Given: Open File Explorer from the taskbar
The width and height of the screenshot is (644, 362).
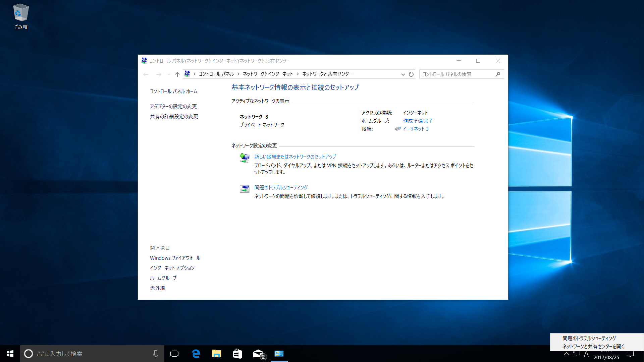Looking at the screenshot, I should (x=217, y=354).
